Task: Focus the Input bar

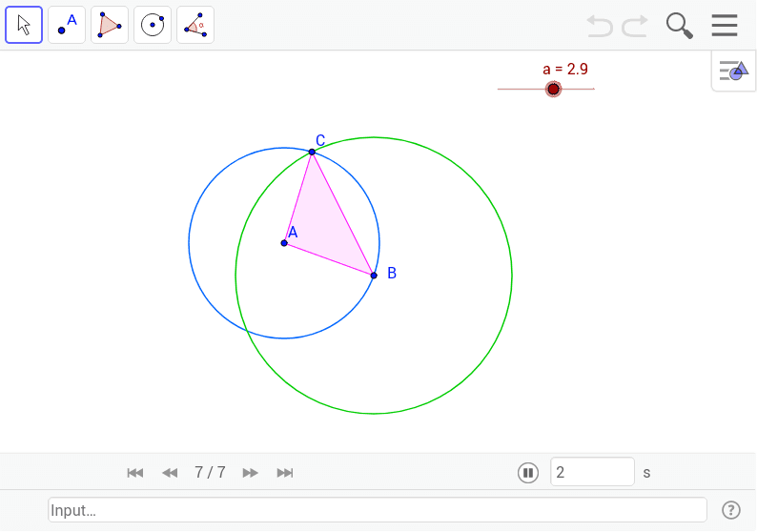Action: coord(378,510)
